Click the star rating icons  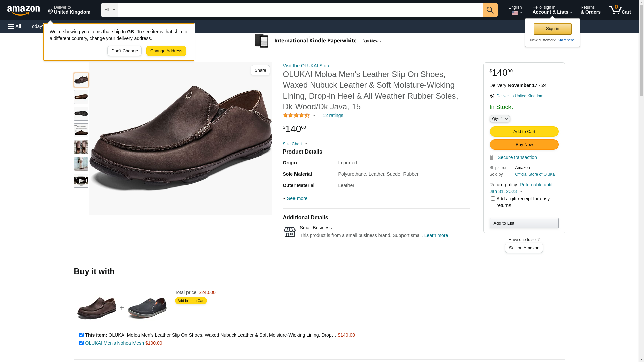[x=296, y=115]
